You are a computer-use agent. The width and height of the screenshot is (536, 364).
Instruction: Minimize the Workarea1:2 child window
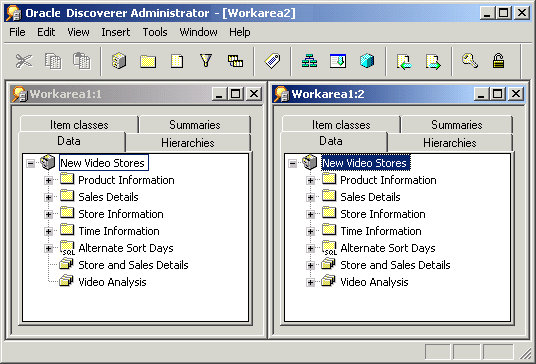pos(481,94)
